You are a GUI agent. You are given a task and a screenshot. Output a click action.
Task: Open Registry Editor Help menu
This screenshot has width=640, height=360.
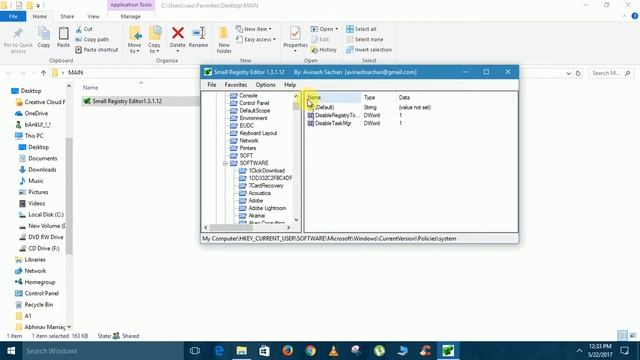pos(290,85)
